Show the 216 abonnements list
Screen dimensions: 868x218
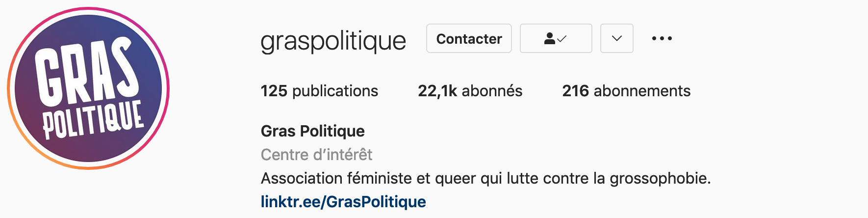coord(626,91)
